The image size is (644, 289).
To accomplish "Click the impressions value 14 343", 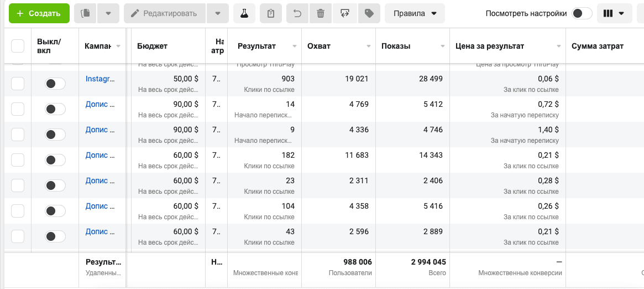I will click(430, 155).
